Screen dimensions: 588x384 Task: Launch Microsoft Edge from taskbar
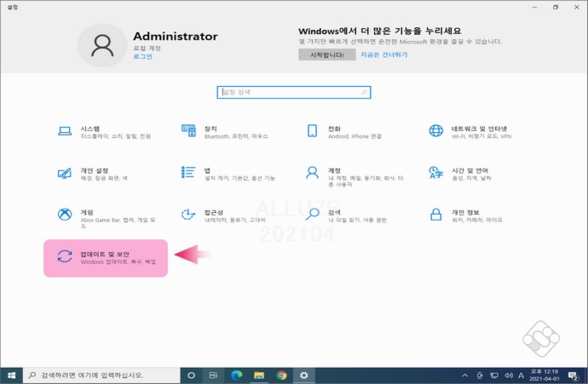(x=237, y=375)
